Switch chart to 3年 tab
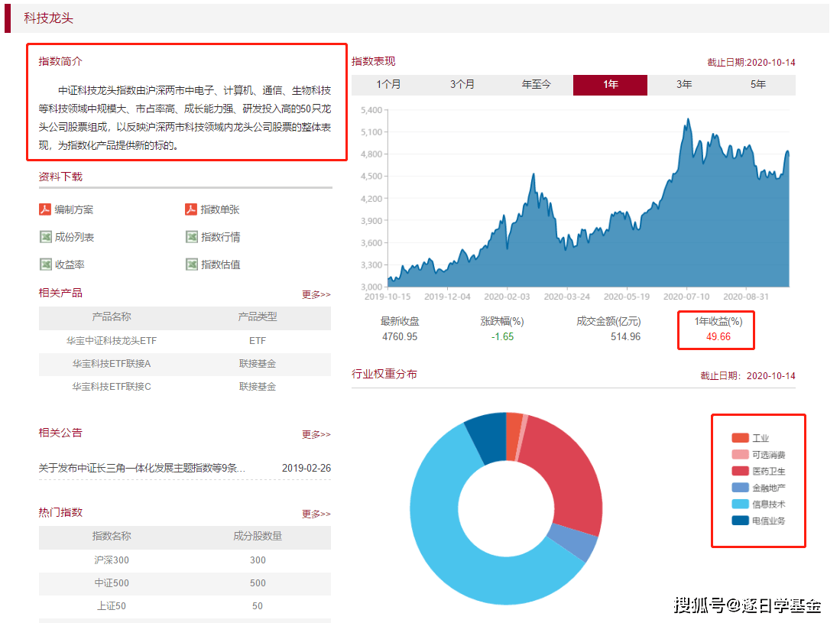This screenshot has width=840, height=623. [684, 85]
